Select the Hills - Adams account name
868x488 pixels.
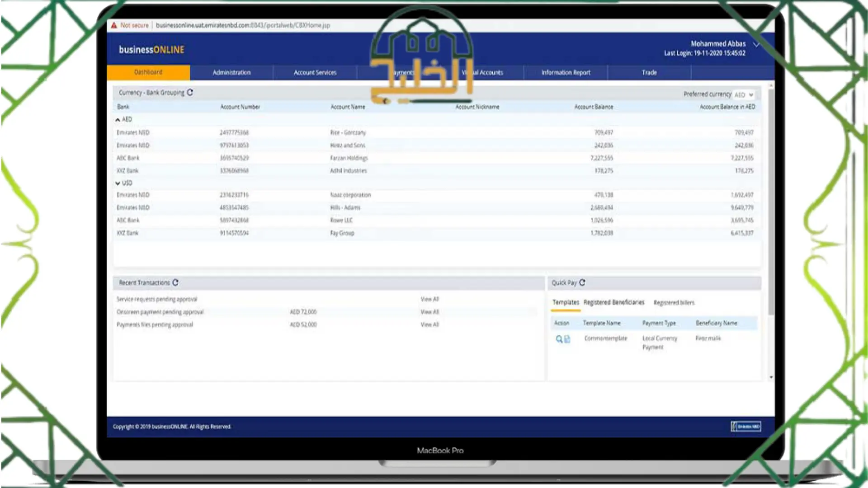tap(345, 207)
